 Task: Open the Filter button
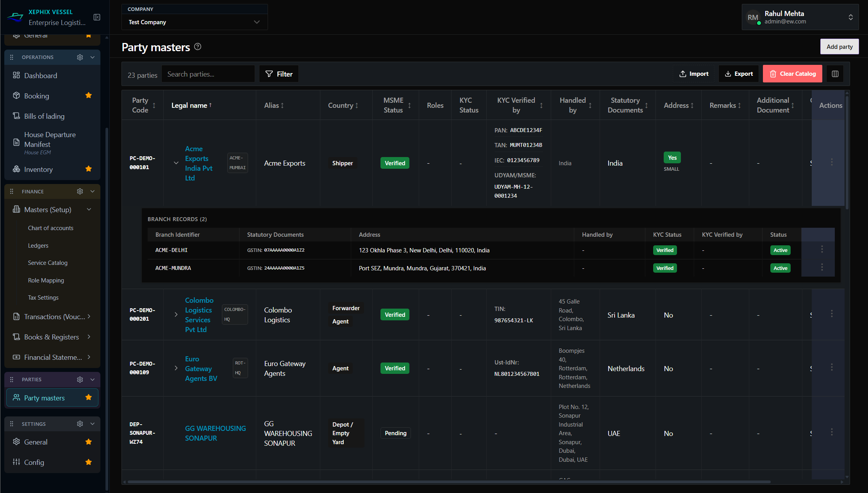coord(279,74)
